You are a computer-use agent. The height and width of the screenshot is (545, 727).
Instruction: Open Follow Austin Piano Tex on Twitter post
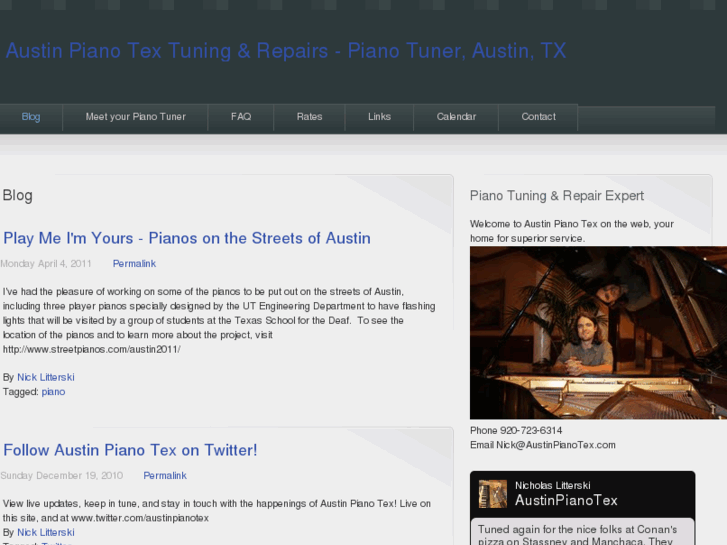[x=130, y=450]
